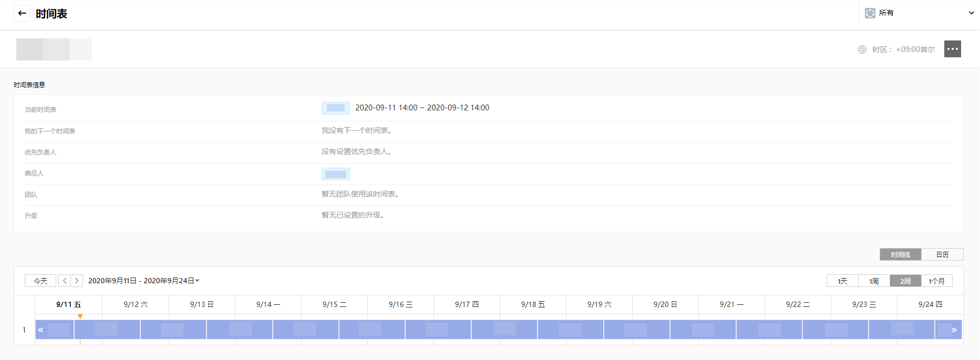Switch to 日历 view
Image resolution: width=980 pixels, height=360 pixels.
click(942, 254)
